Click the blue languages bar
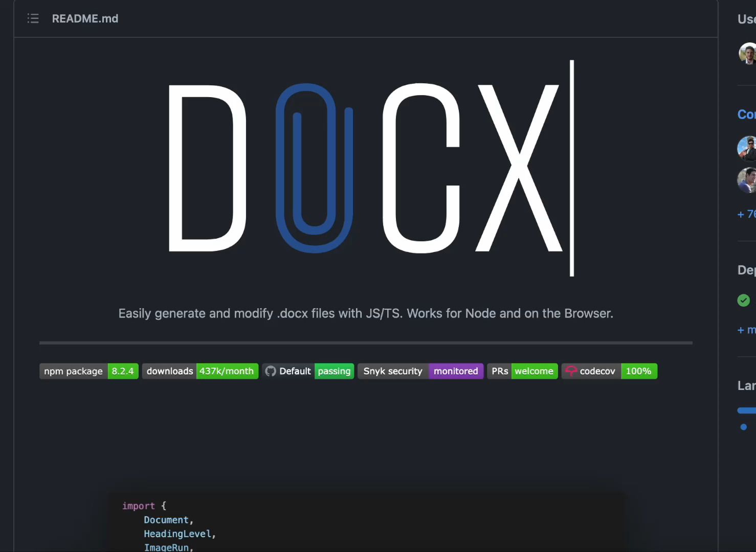The width and height of the screenshot is (756, 552). 747,410
